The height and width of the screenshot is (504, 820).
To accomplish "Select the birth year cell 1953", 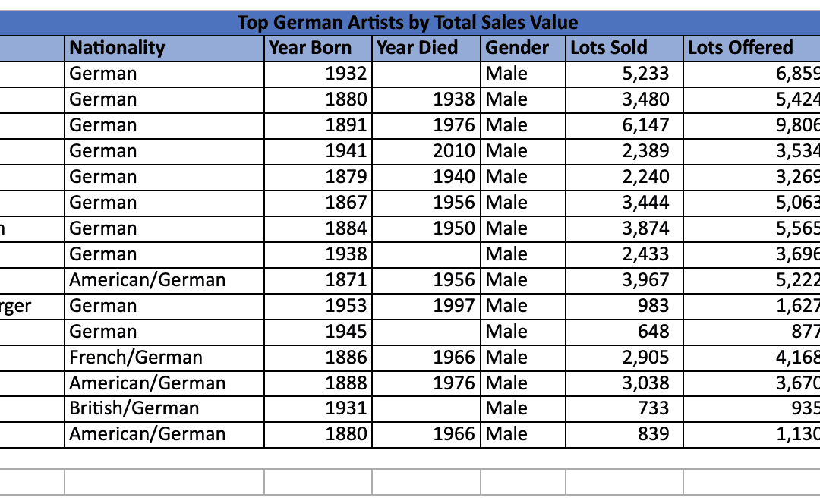I will tap(318, 306).
